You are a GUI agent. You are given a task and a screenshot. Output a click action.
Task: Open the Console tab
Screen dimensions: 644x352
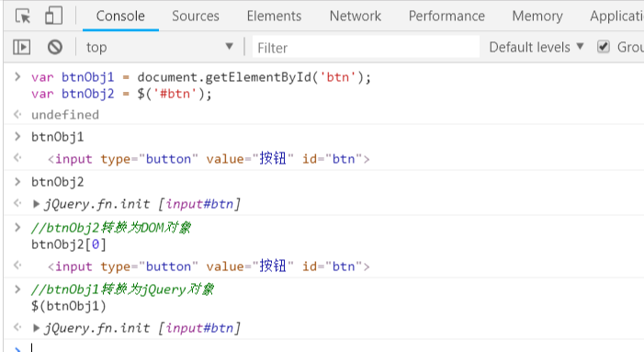[x=120, y=16]
